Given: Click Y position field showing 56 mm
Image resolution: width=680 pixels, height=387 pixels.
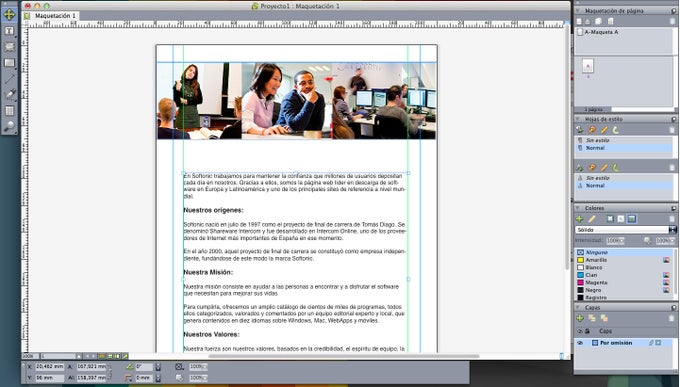Looking at the screenshot, I should (x=49, y=378).
